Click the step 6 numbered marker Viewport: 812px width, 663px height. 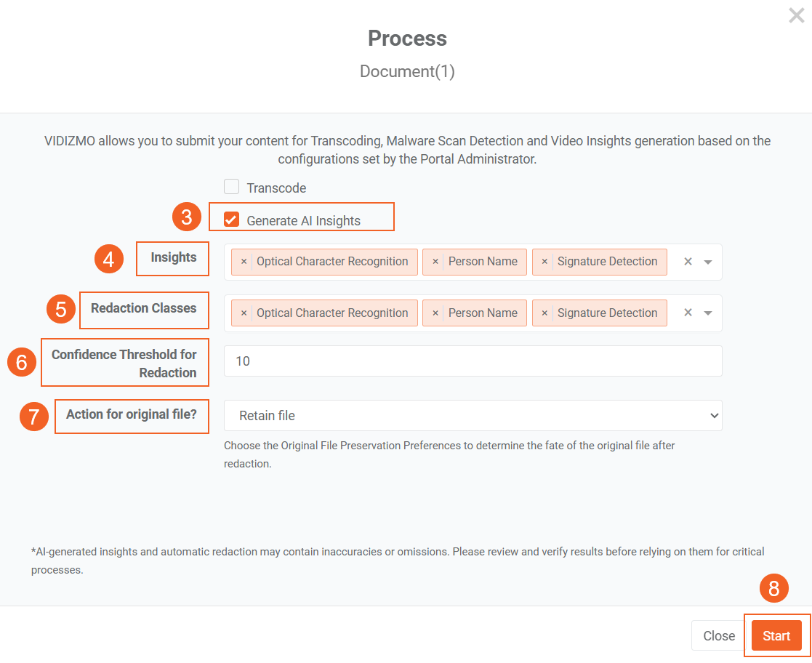(22, 361)
